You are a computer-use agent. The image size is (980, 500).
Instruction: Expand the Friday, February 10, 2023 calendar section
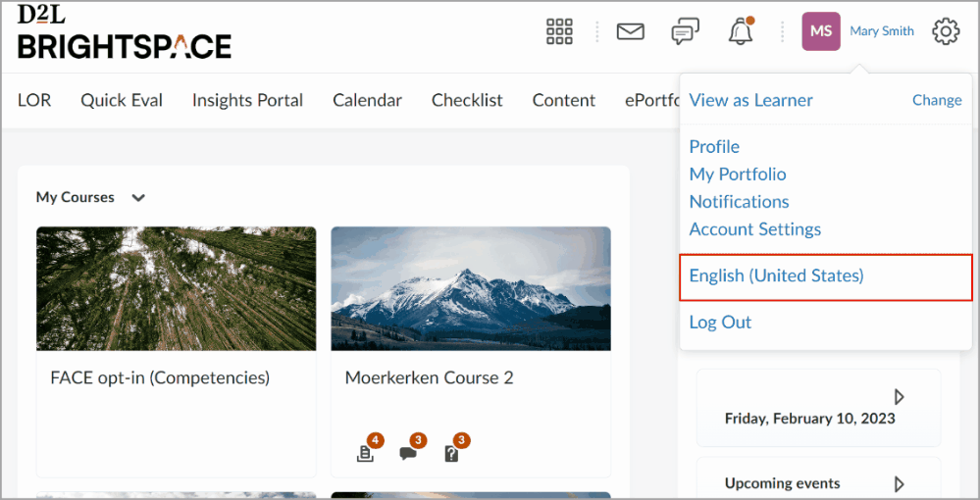[x=899, y=397]
